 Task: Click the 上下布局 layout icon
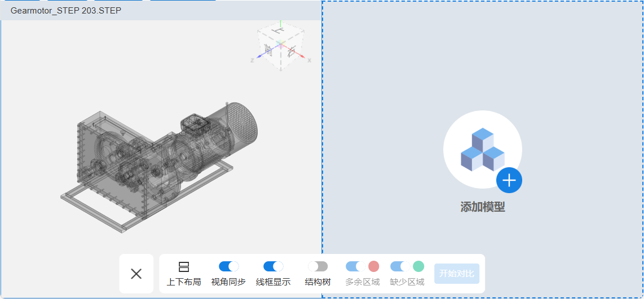184,267
